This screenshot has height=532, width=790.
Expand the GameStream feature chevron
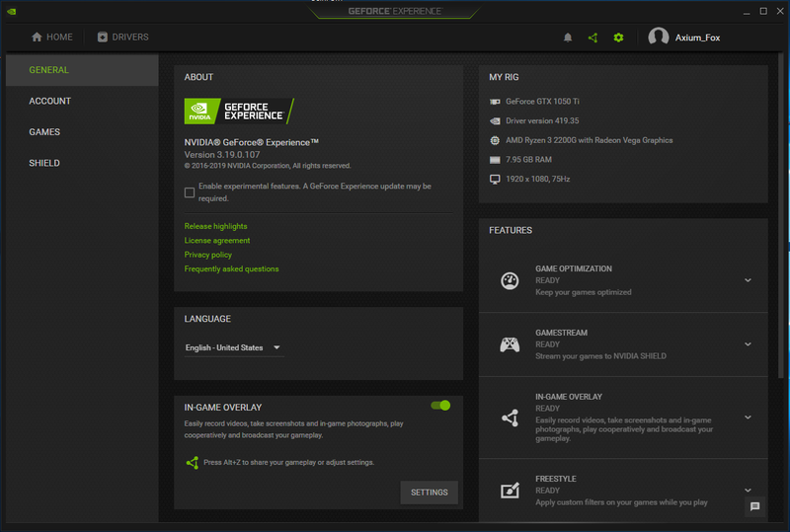pyautogui.click(x=748, y=344)
